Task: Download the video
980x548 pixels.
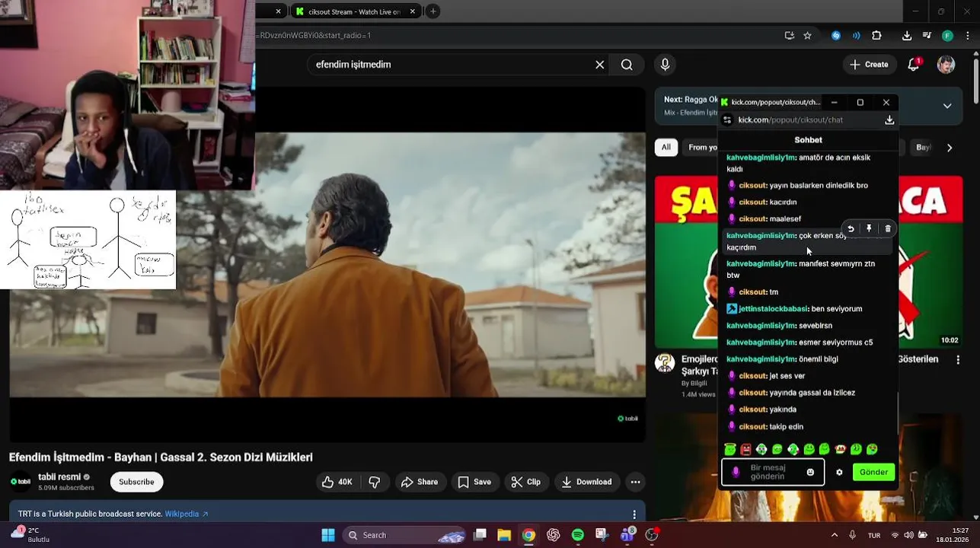Action: coord(586,482)
